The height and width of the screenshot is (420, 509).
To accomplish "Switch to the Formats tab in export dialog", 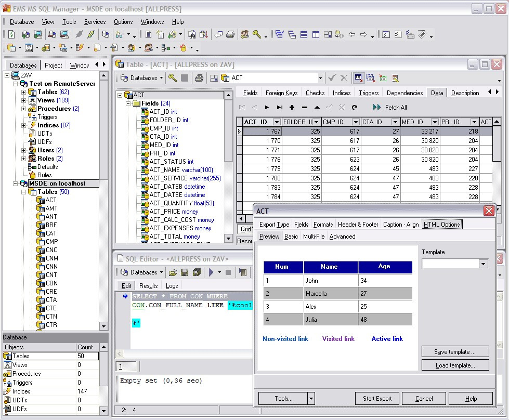I will click(323, 225).
